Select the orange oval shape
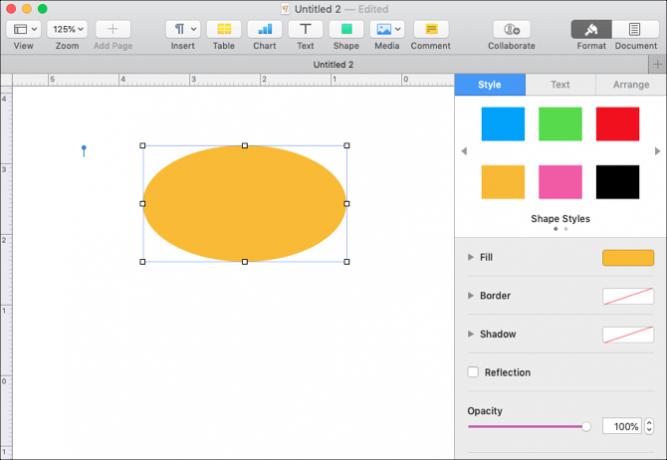Screen dimensions: 667x460 (x=245, y=203)
